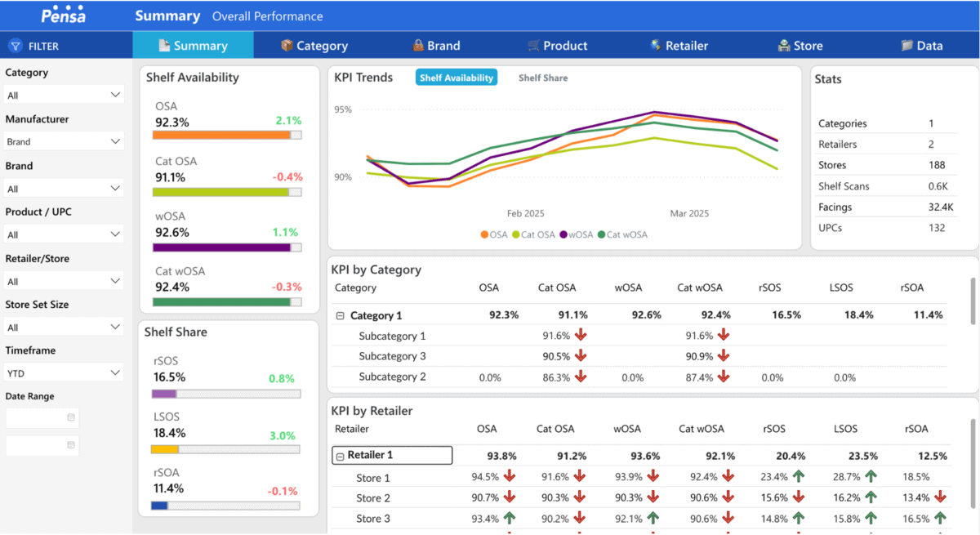This screenshot has width=980, height=535.
Task: Click green up arrow beside Store 1 rSOS
Action: point(797,477)
